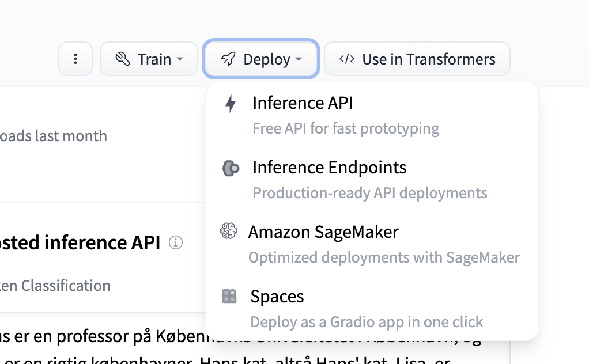Select Amazon SageMaker deployment option
This screenshot has width=589, height=364.
pos(323,232)
